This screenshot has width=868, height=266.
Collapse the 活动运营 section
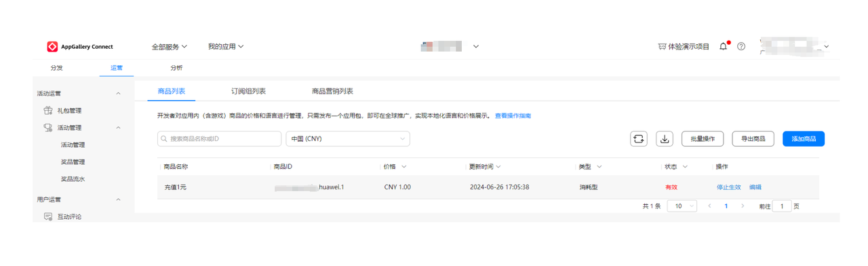point(119,94)
